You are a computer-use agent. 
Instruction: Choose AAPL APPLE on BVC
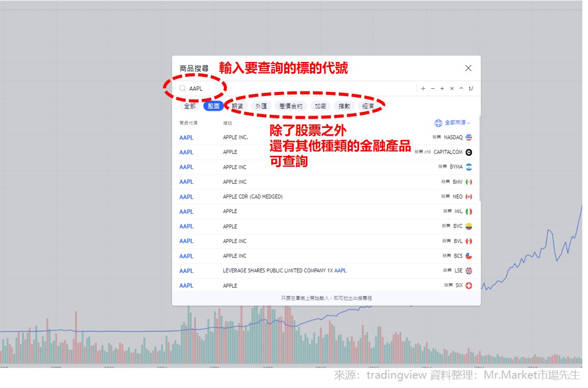[x=325, y=227]
